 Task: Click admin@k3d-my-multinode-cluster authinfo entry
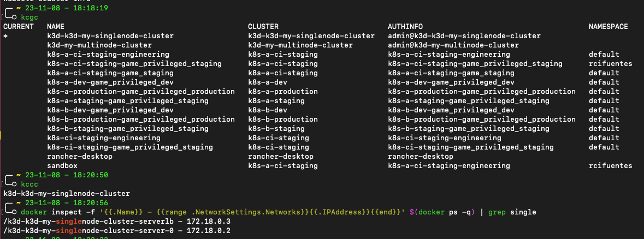[453, 45]
